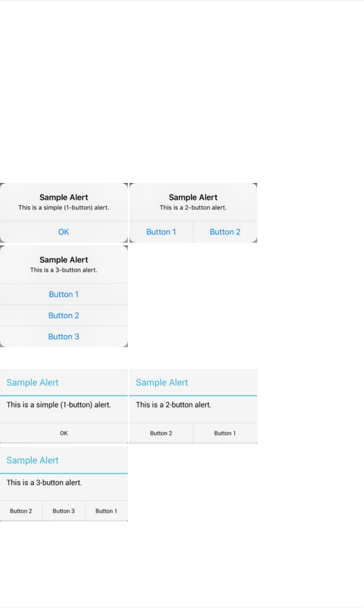This screenshot has height=608, width=364.
Task: Select Button 2 in teal-titled 3-button alert
Action: (x=21, y=511)
